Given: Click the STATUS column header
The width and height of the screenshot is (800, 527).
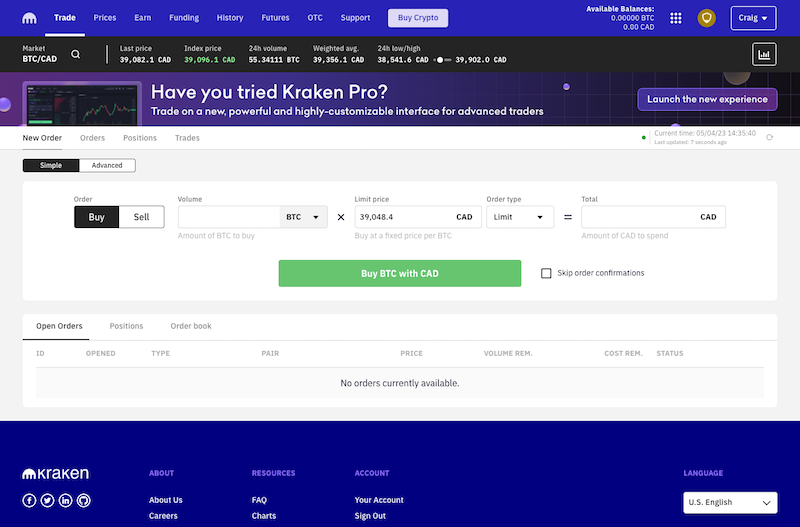Looking at the screenshot, I should coord(669,353).
